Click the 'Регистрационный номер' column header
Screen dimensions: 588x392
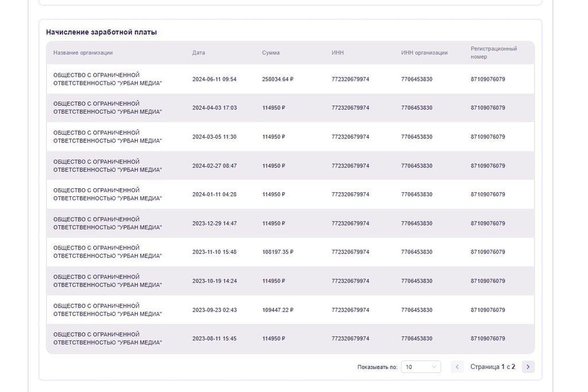pyautogui.click(x=494, y=53)
